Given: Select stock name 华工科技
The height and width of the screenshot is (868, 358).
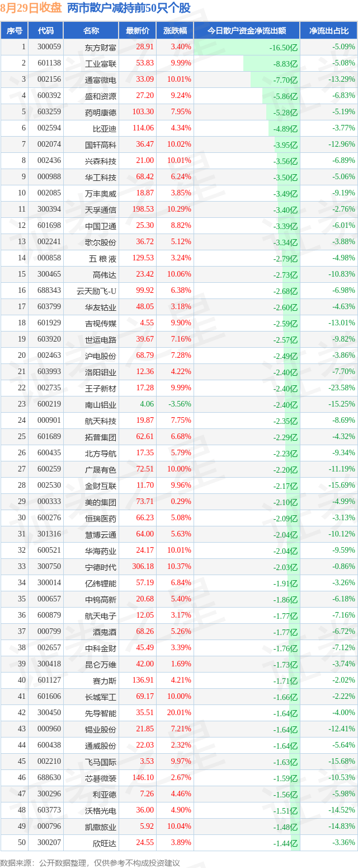Looking at the screenshot, I should tap(101, 178).
